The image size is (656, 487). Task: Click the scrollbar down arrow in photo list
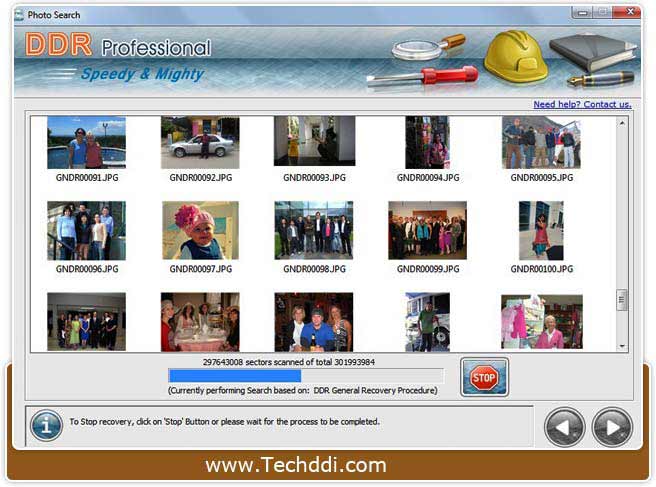pos(622,346)
